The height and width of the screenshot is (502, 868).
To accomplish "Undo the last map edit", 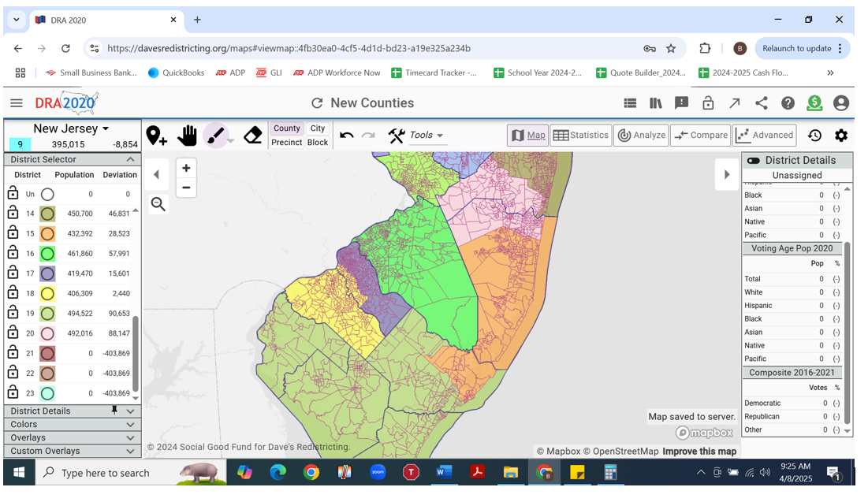I will point(346,136).
